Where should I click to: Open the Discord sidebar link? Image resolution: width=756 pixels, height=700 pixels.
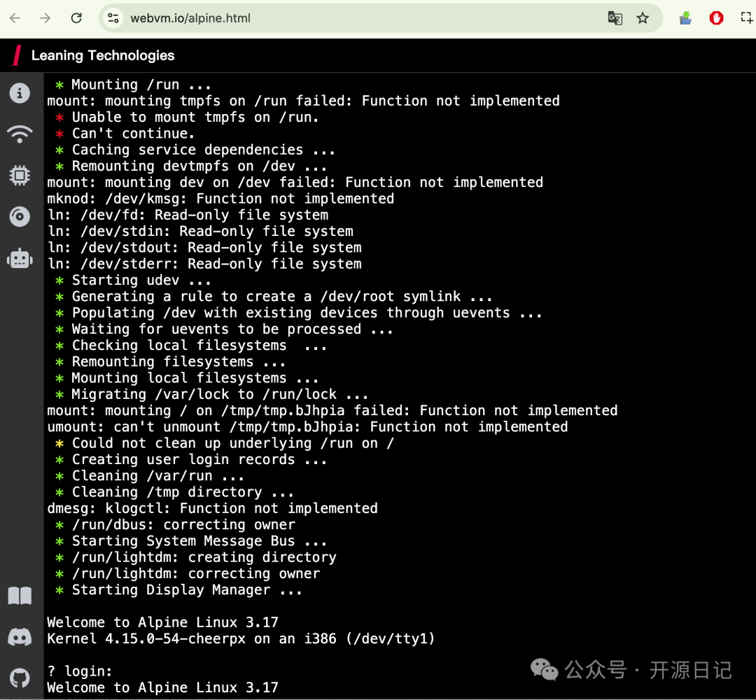(x=20, y=637)
